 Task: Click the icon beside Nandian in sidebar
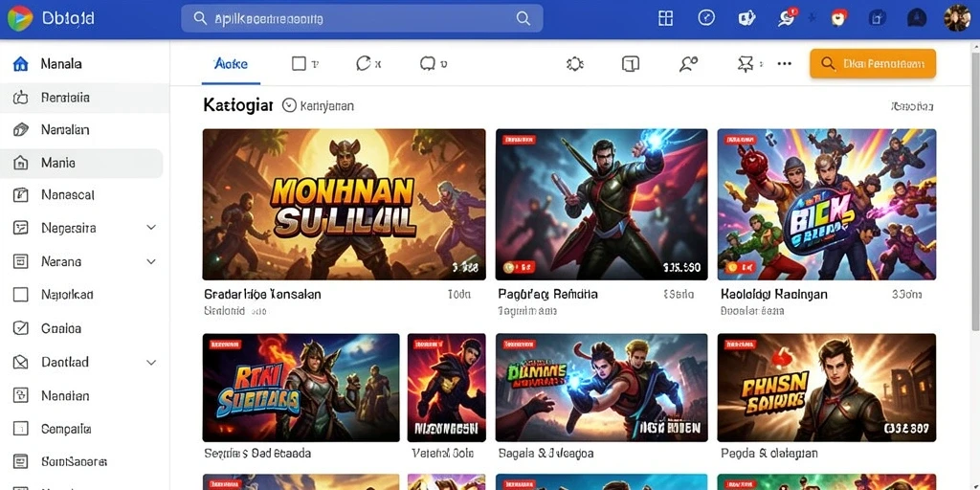tap(21, 395)
